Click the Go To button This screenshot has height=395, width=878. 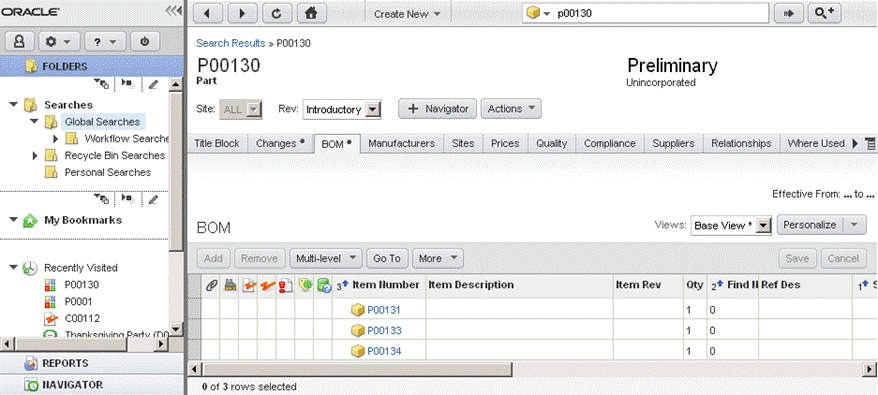[387, 258]
